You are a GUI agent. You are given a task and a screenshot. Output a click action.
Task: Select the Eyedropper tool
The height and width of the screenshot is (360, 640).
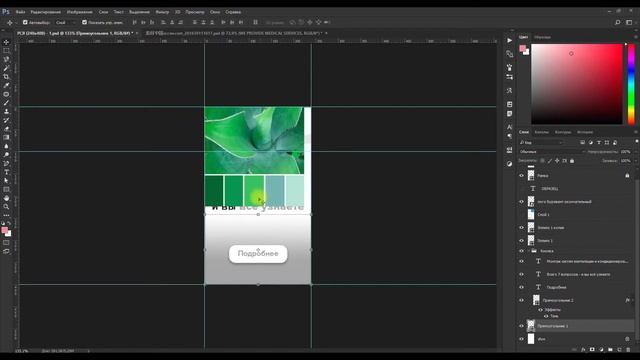pyautogui.click(x=6, y=85)
